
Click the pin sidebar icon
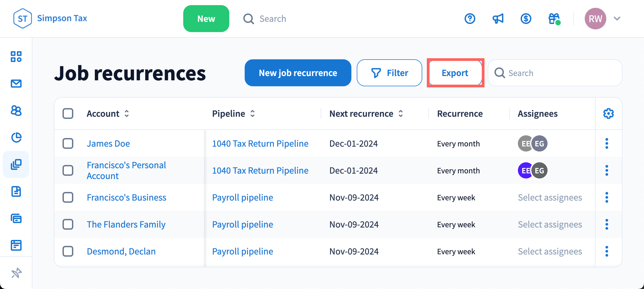coord(16,273)
